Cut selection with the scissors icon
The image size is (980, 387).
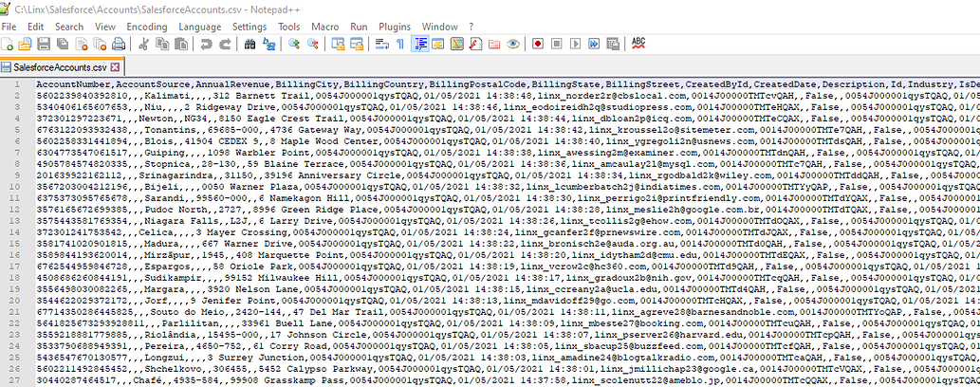coord(143,44)
